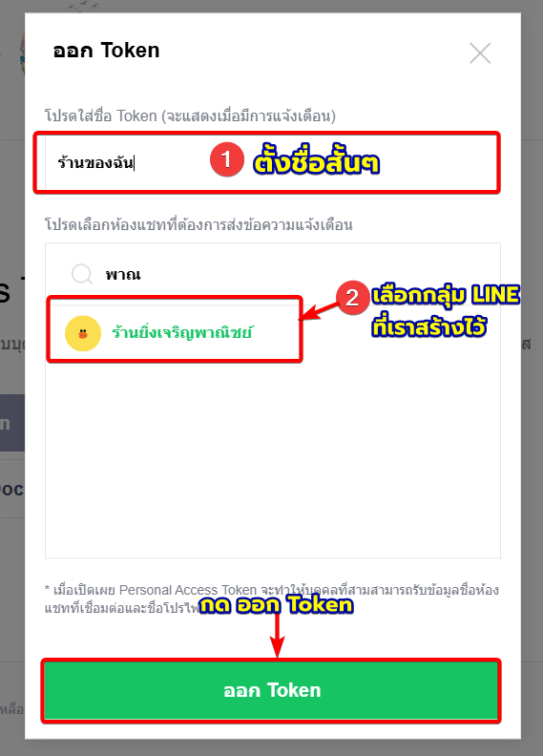Click the red arrow pointing at the chat room
The width and height of the screenshot is (543, 756).
[319, 311]
